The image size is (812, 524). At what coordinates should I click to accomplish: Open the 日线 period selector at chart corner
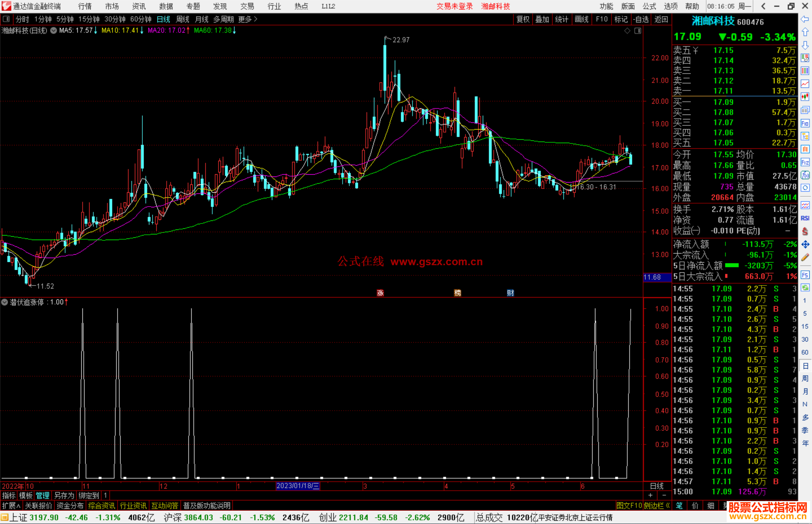[657, 486]
